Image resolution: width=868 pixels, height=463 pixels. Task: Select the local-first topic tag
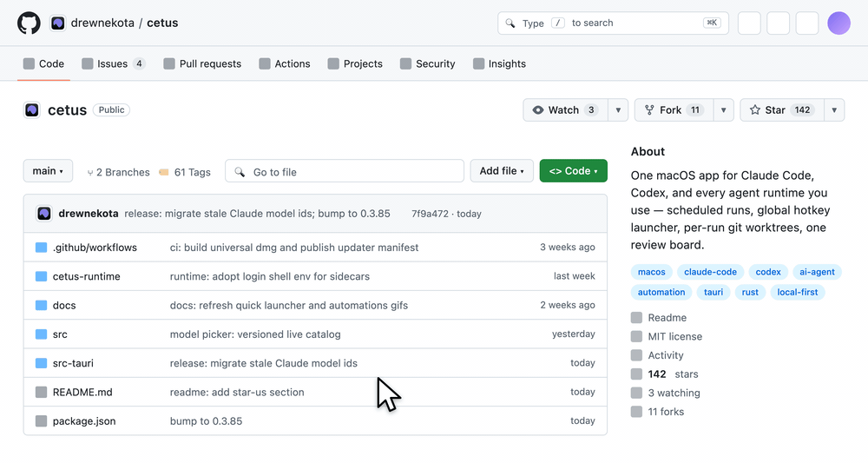798,293
